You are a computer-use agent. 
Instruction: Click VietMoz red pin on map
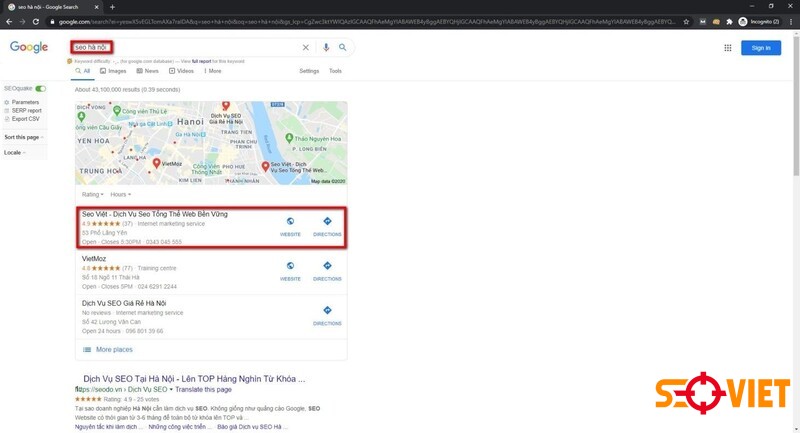coord(157,164)
